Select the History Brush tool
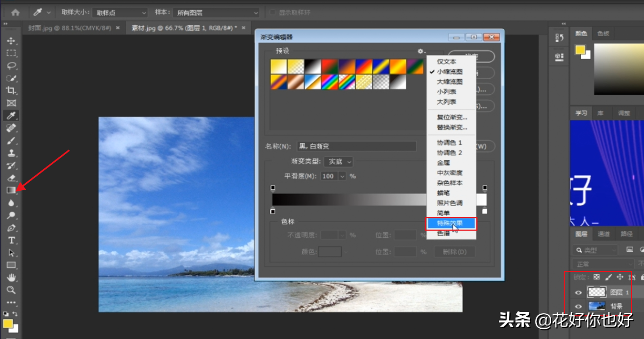This screenshot has height=339, width=644. pyautogui.click(x=11, y=165)
